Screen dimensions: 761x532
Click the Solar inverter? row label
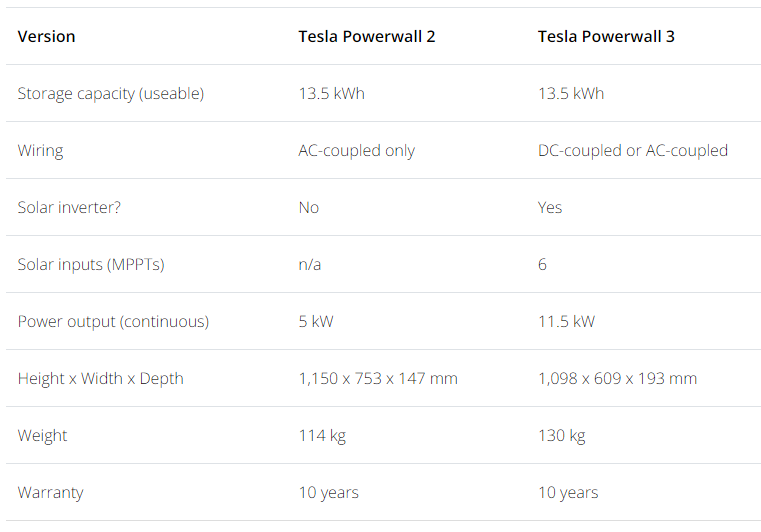(69, 208)
